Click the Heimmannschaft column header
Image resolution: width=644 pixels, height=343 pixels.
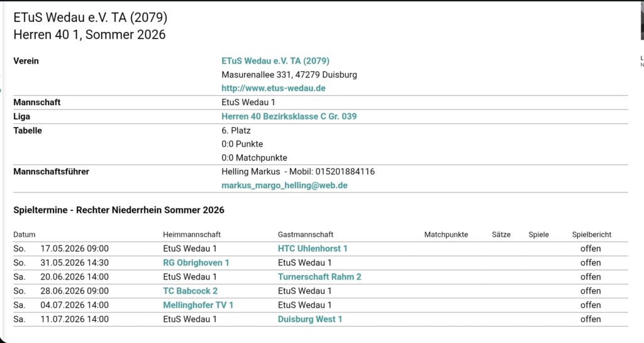coord(192,235)
